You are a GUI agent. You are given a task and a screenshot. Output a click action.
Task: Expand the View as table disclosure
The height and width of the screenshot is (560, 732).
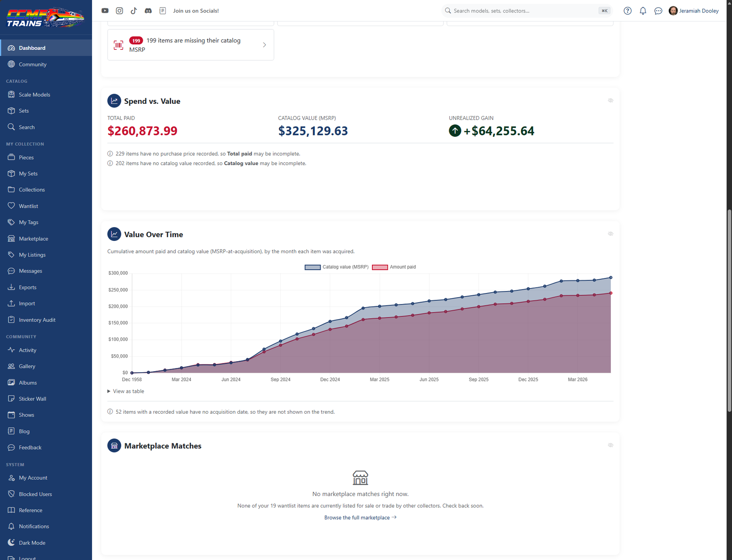(126, 391)
